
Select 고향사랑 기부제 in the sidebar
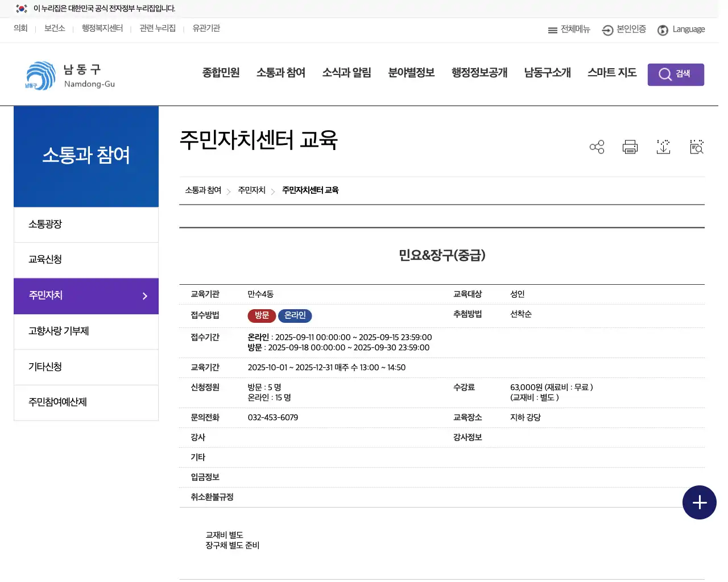pyautogui.click(x=60, y=331)
